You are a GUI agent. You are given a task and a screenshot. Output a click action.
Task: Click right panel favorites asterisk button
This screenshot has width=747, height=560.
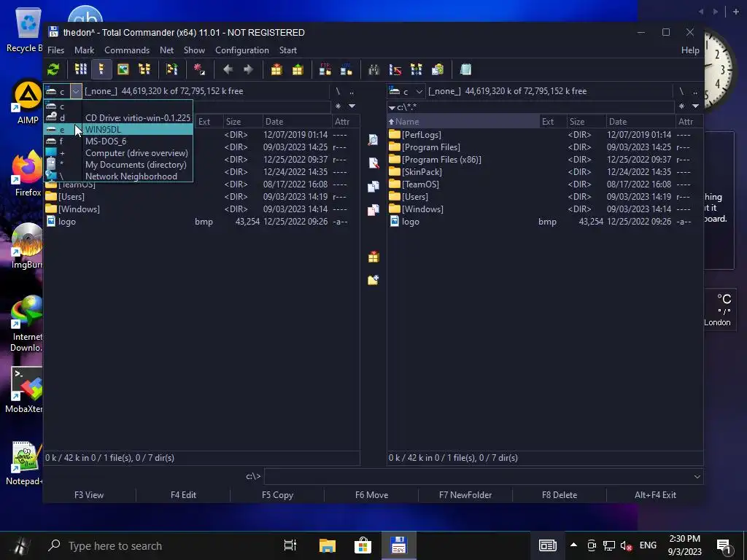(x=682, y=106)
